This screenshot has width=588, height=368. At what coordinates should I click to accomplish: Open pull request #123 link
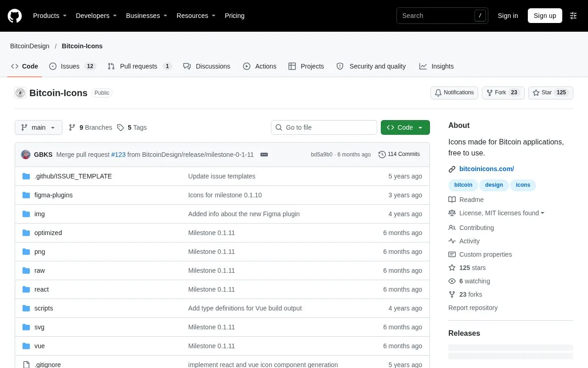(118, 155)
